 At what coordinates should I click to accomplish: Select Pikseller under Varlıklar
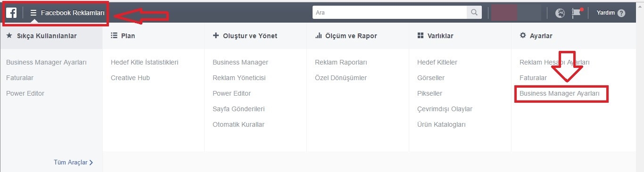[429, 93]
